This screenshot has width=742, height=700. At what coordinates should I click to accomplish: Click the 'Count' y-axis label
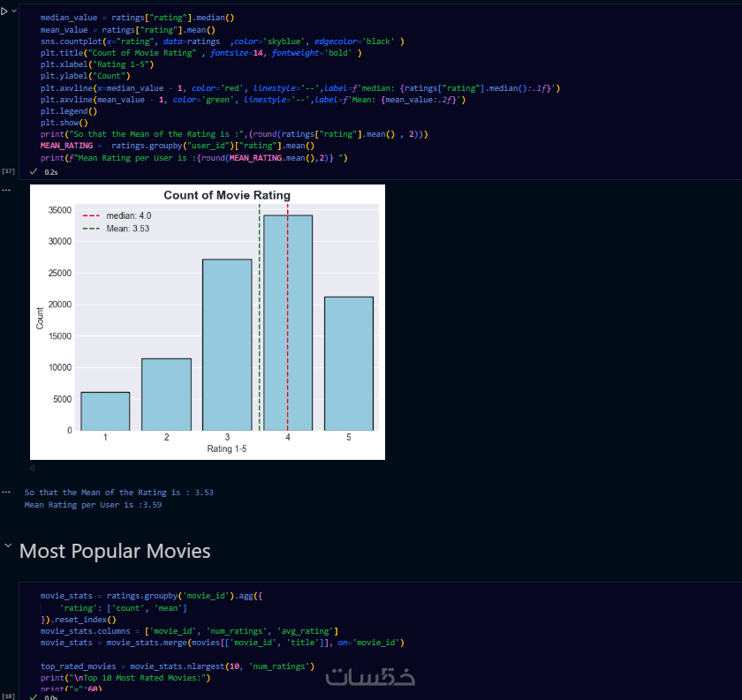pos(40,318)
